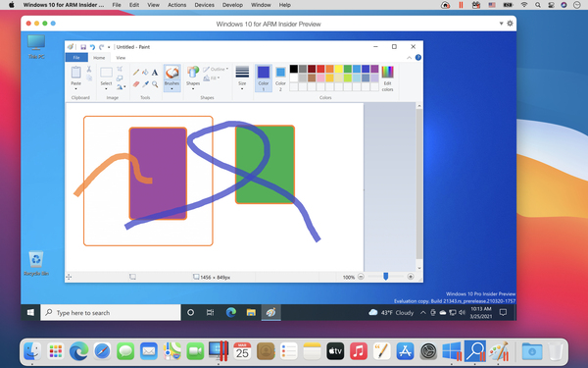Click the vertical scrollbar up arrow
588x368 pixels.
coord(419,106)
